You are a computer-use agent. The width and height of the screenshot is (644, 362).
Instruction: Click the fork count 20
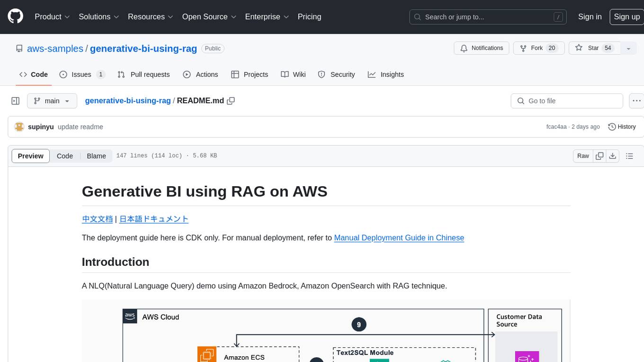(552, 48)
